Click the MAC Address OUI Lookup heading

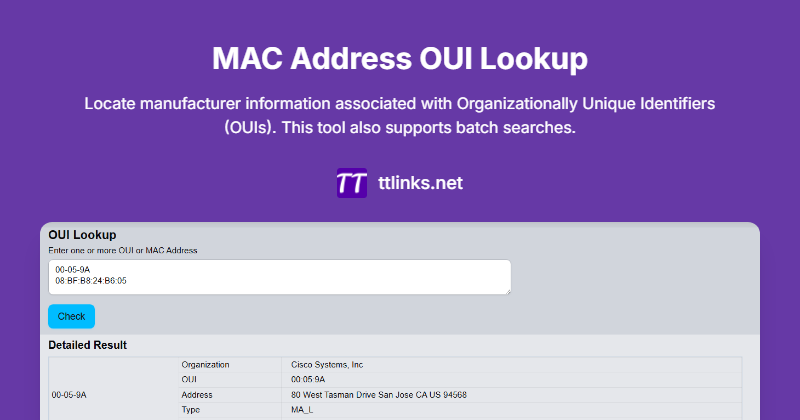tap(400, 58)
